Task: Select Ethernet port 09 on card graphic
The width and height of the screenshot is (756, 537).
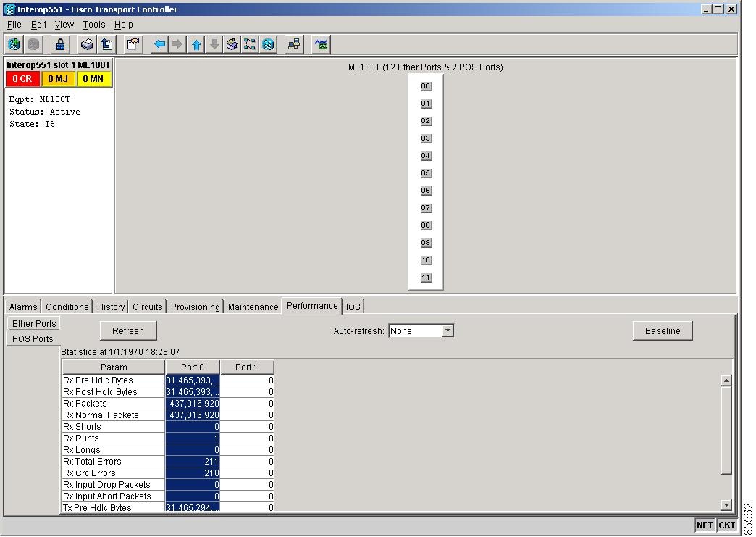Action: [426, 242]
